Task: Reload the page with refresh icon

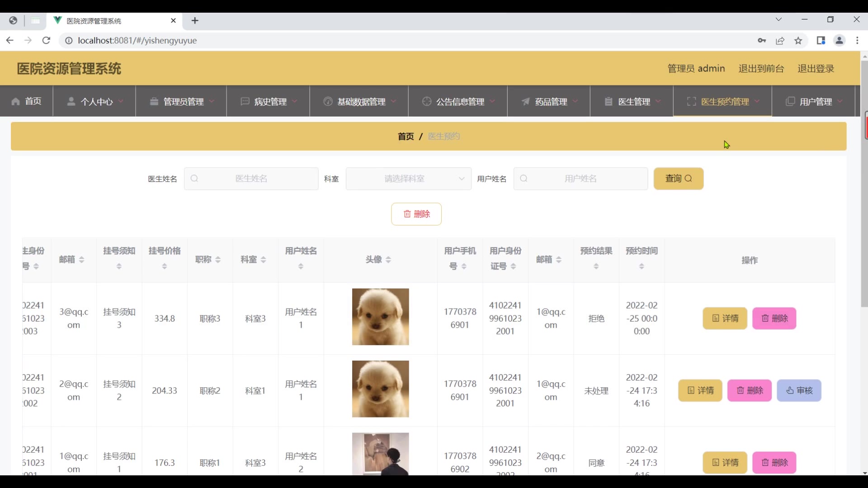Action: tap(46, 41)
